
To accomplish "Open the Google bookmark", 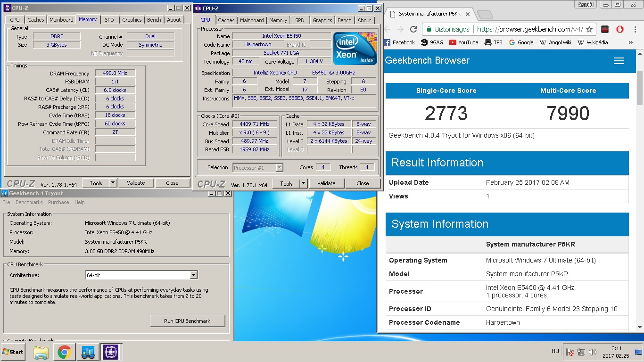I will pos(521,42).
